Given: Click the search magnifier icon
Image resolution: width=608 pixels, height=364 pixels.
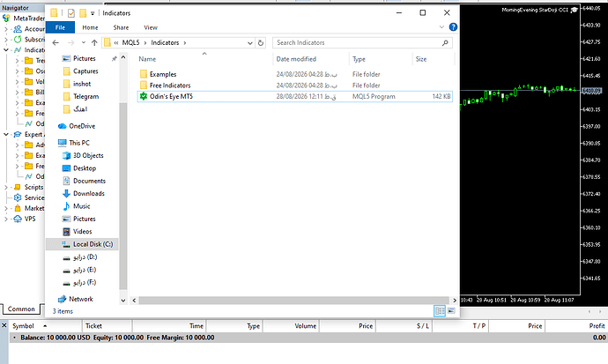Looking at the screenshot, I should tap(445, 42).
